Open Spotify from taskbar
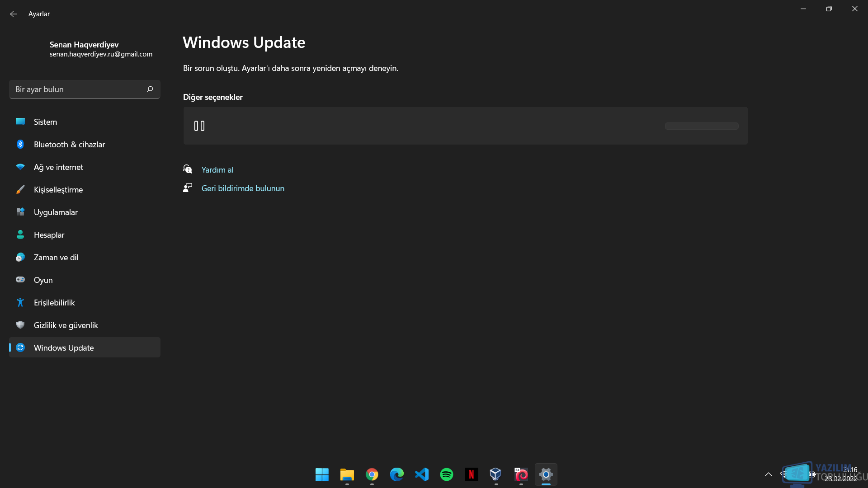 click(x=446, y=474)
